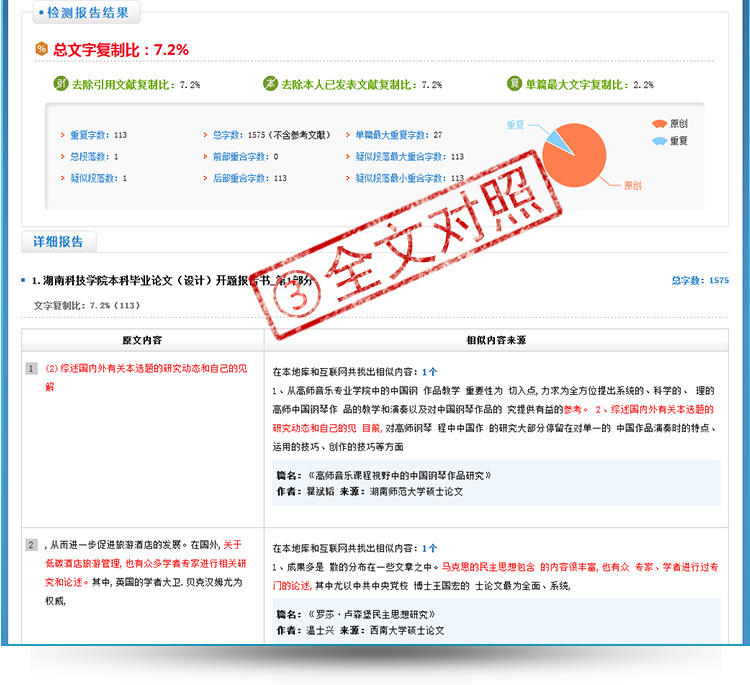
Task: Click the 原文内容 column header
Action: click(x=142, y=340)
